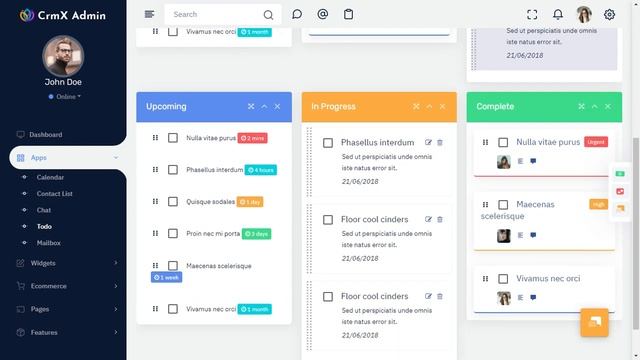The image size is (640, 360).
Task: Open the chat bubble icon in header
Action: 297,14
